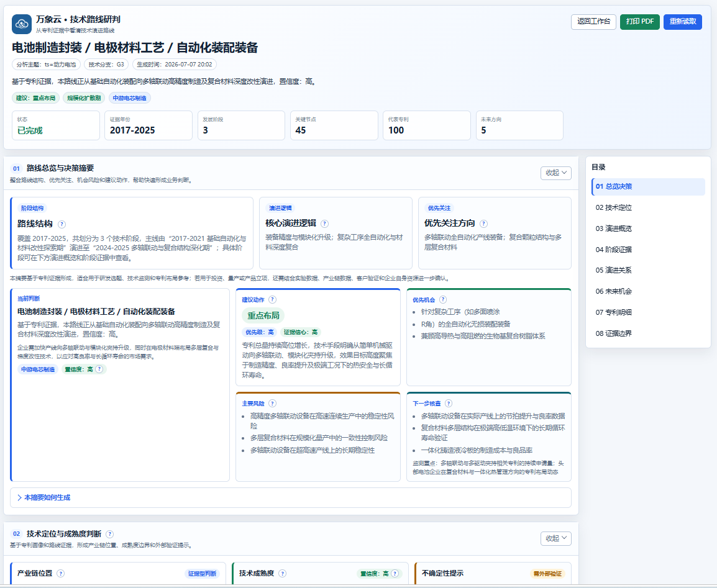Click question mark next to 优先关注方向
This screenshot has height=588, width=717.
(484, 224)
